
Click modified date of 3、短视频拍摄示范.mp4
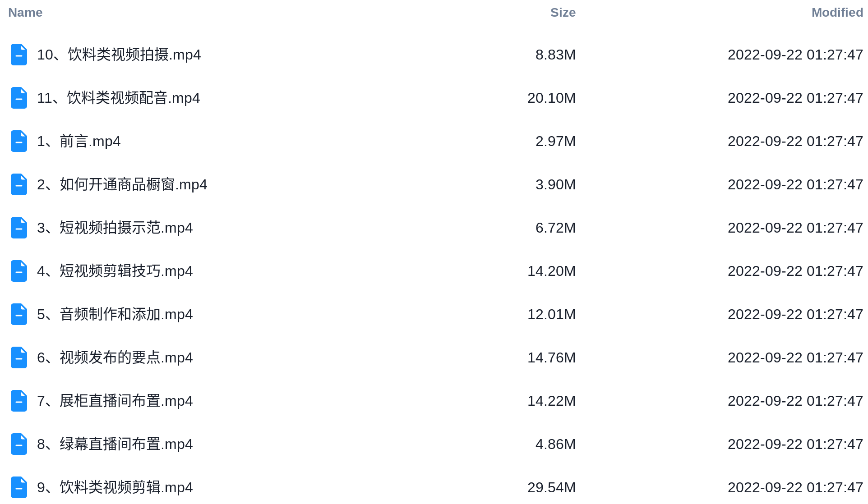[x=795, y=228]
